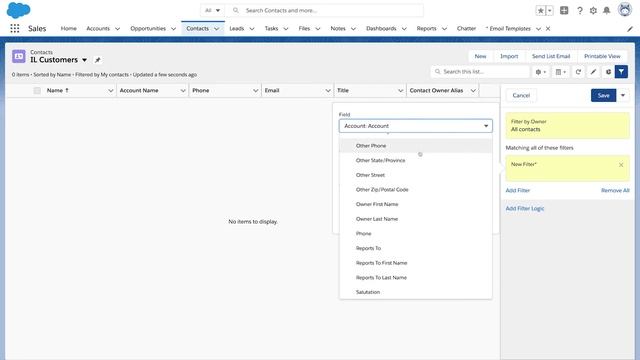640x360 pixels.
Task: Pin the IL Customers list view
Action: pyautogui.click(x=98, y=60)
